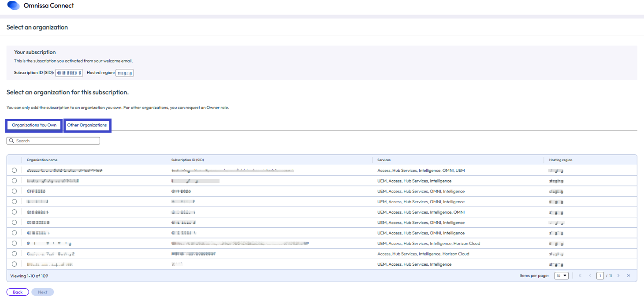Jump to the last page arrow
Viewport: 644px width, 301px height.
[628, 276]
